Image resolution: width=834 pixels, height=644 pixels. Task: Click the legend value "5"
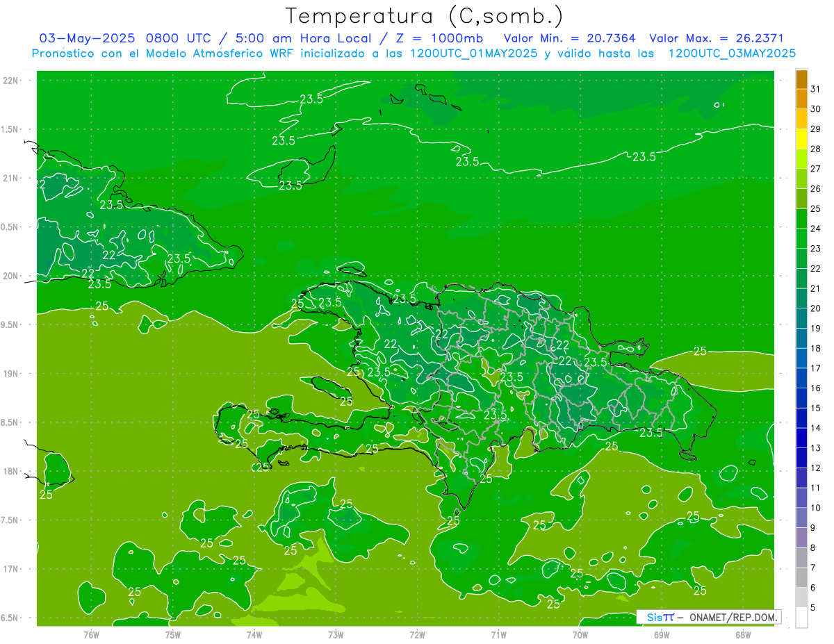tap(813, 608)
